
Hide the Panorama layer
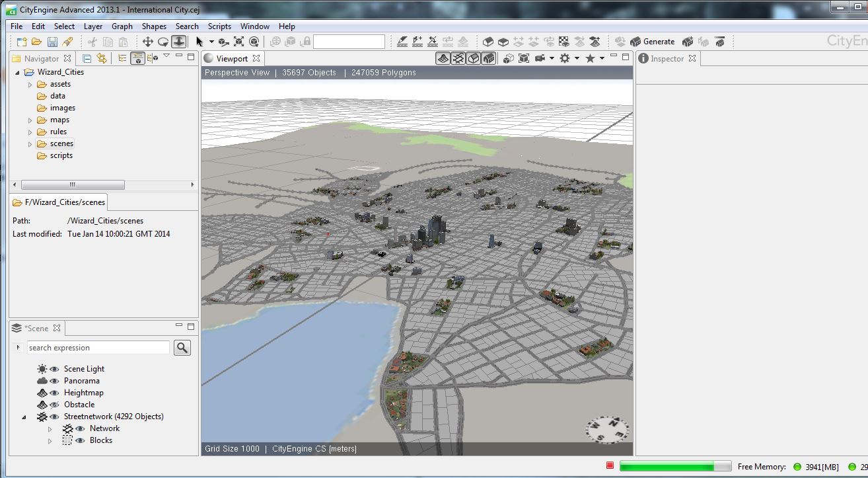(54, 381)
